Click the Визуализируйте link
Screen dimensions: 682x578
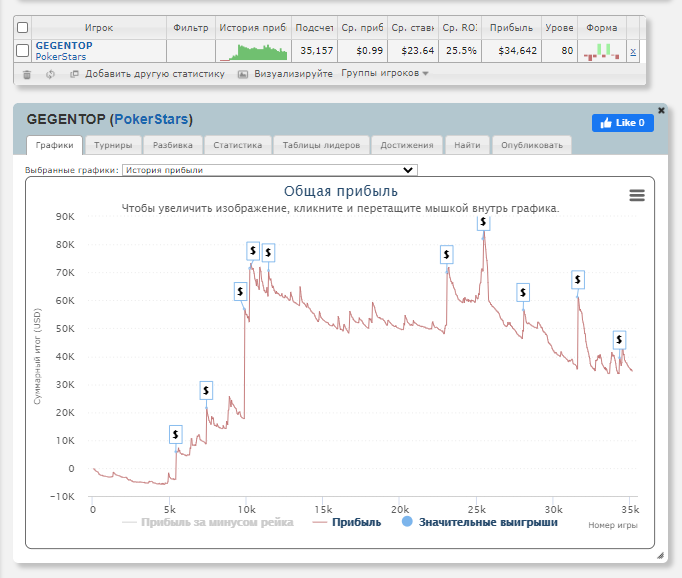coord(293,74)
